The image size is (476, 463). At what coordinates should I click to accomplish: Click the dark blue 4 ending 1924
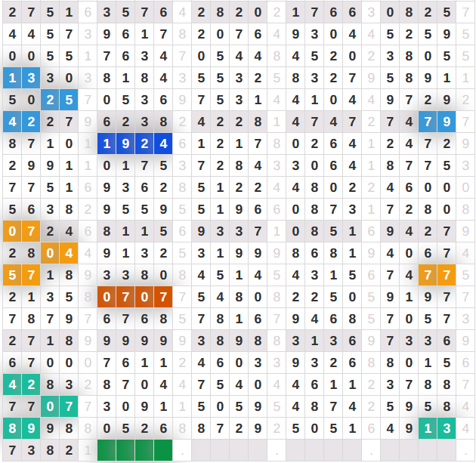click(163, 144)
